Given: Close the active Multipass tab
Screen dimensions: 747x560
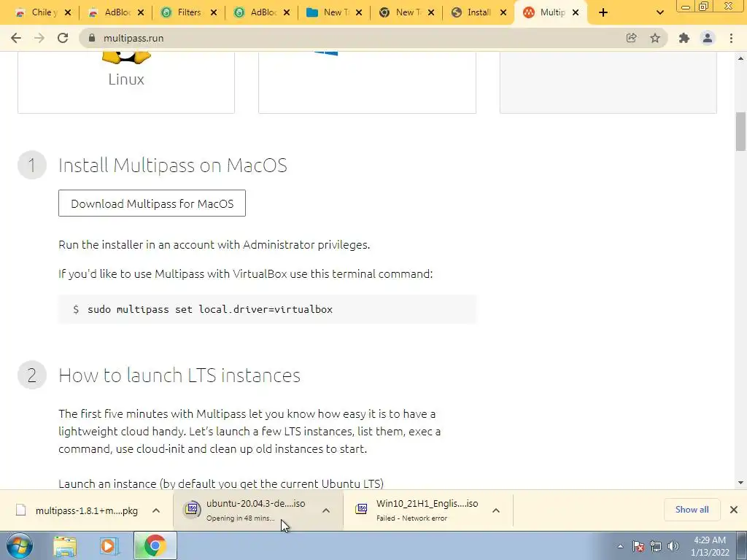Looking at the screenshot, I should 576,13.
